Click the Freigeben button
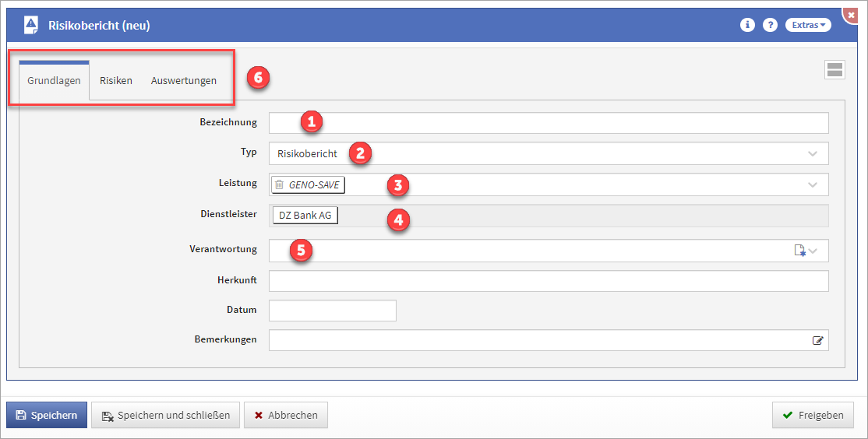 coord(813,415)
